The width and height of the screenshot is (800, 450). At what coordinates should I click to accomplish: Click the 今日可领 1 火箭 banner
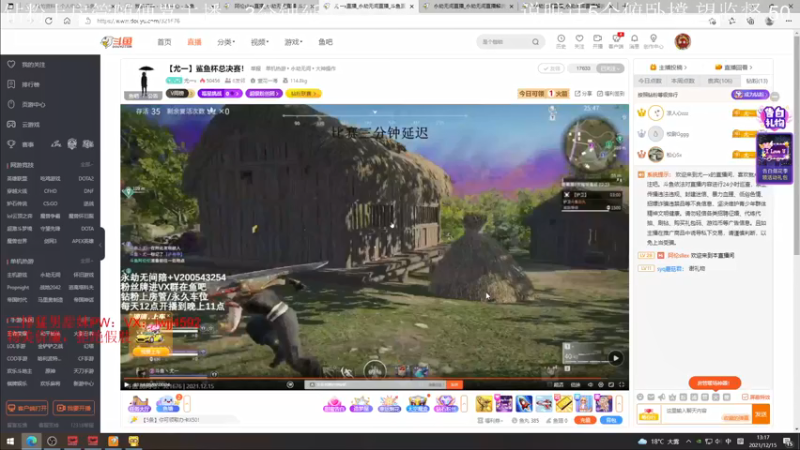pos(543,93)
